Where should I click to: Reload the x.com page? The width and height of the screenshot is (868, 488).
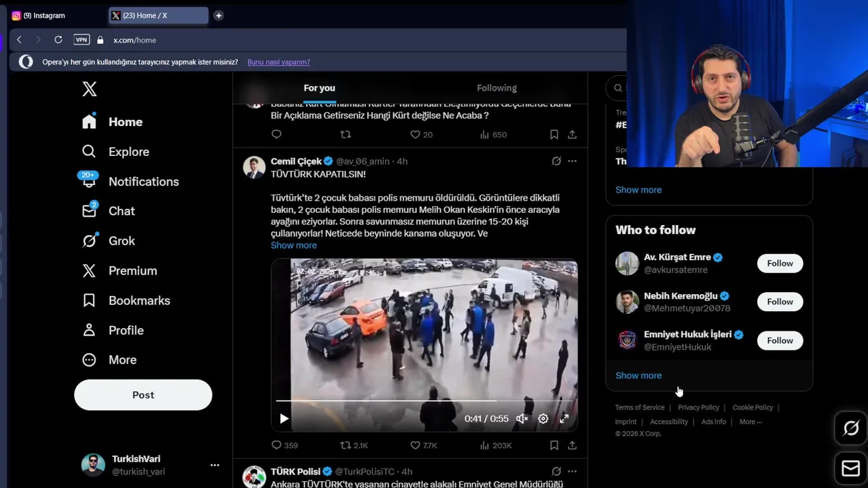pos(58,40)
